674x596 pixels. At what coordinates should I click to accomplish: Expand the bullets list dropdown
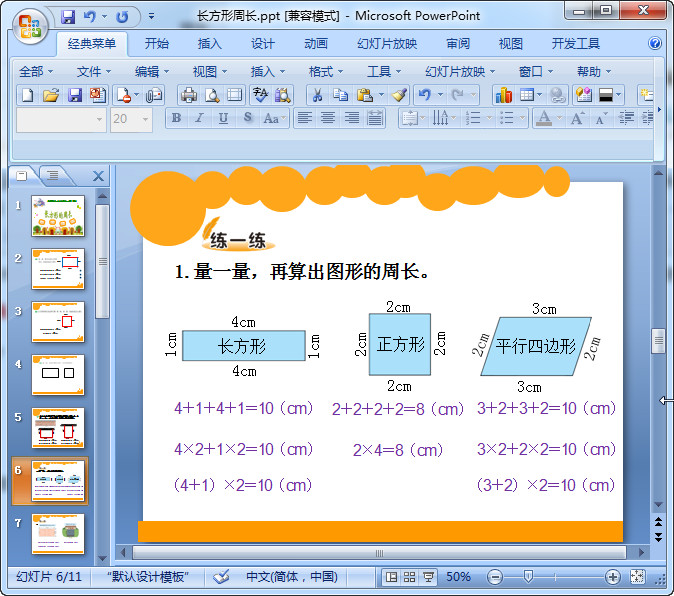click(x=522, y=118)
